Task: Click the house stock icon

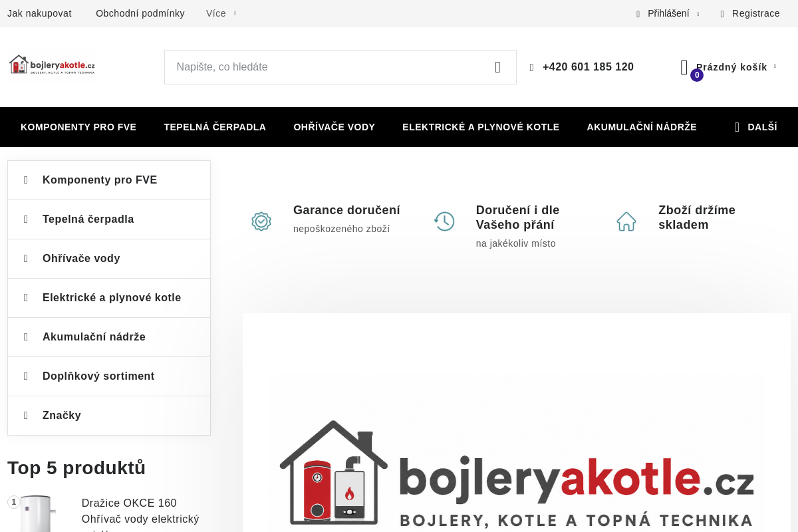Action: tap(626, 221)
